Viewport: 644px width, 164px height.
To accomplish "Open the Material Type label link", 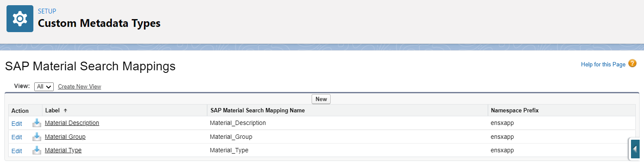I will coord(63,150).
